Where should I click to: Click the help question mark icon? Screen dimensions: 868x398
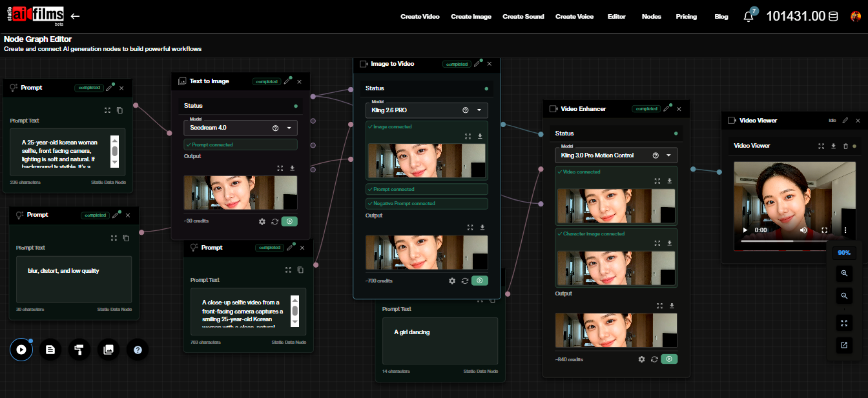[x=138, y=349]
